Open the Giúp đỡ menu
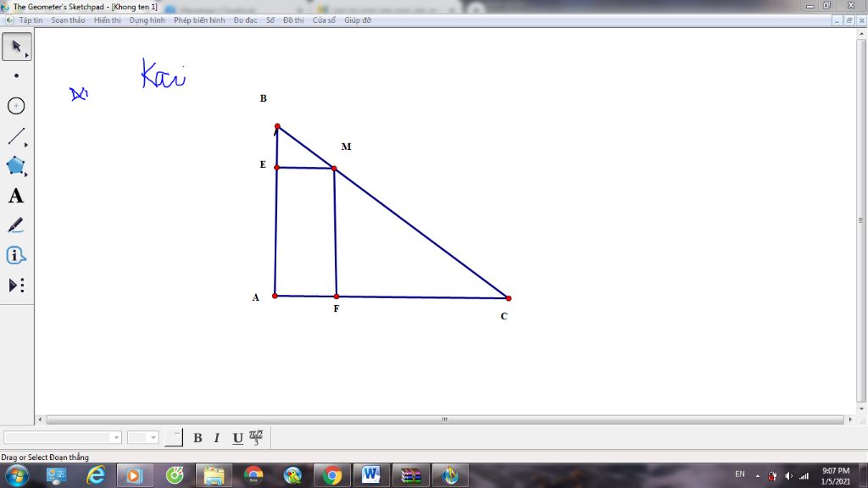The image size is (868, 488). [358, 20]
